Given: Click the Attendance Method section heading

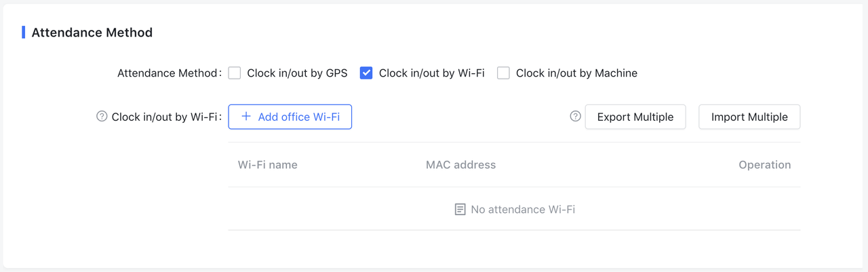Looking at the screenshot, I should pos(92,33).
